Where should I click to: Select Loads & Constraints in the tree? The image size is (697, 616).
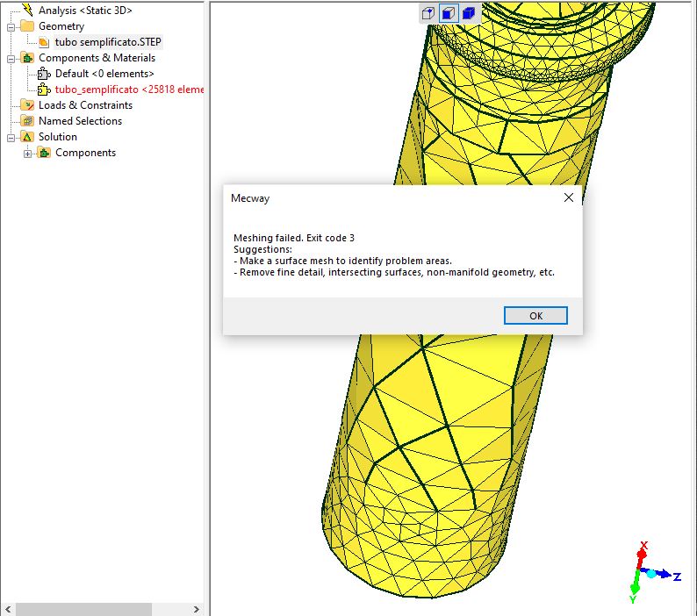tap(85, 105)
